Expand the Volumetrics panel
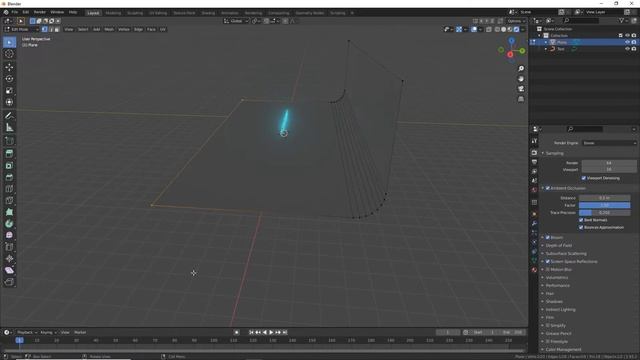This screenshot has width=640, height=360. coord(557,278)
